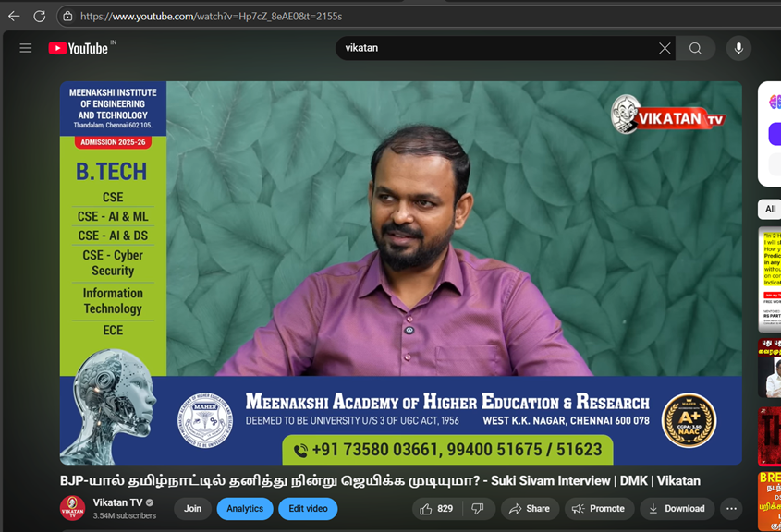
Task: Click the YouTube logo to go home
Action: click(79, 48)
